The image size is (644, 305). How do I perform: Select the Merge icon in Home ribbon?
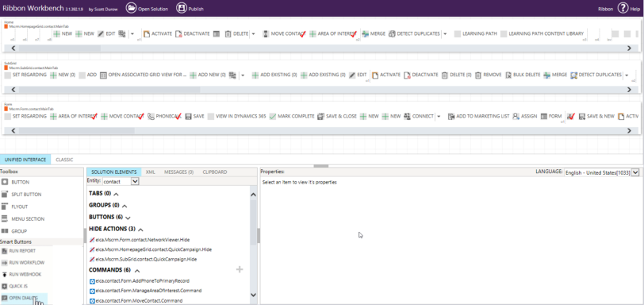click(x=365, y=33)
